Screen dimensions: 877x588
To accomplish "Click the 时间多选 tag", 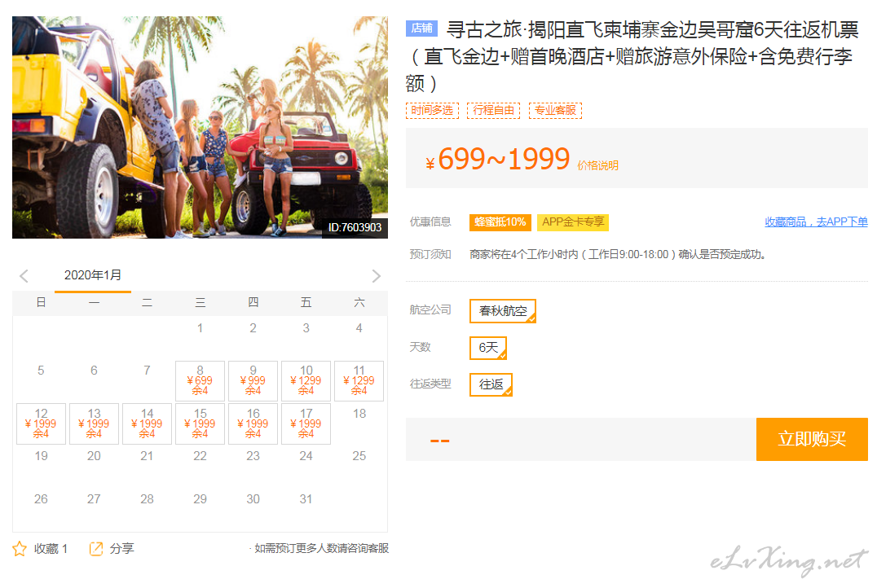I will click(x=432, y=110).
